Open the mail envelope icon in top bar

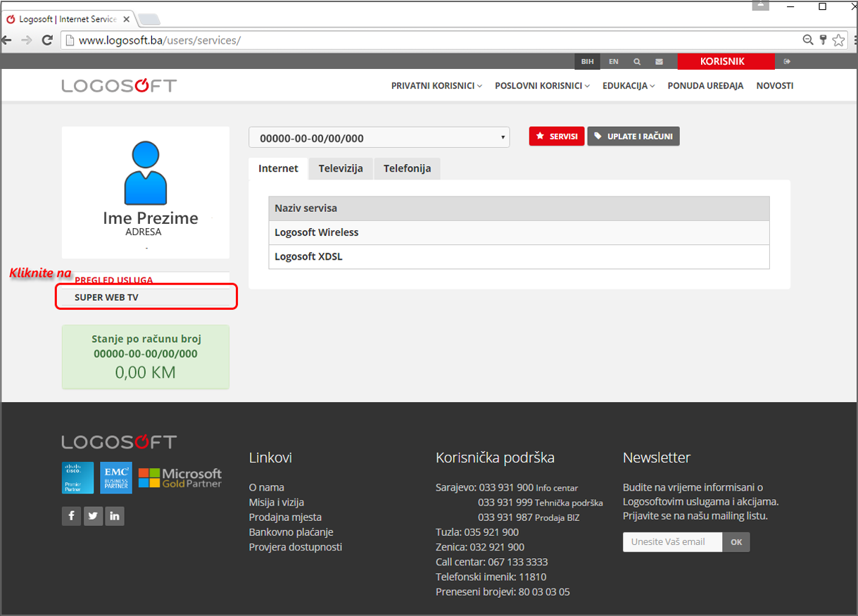[659, 62]
